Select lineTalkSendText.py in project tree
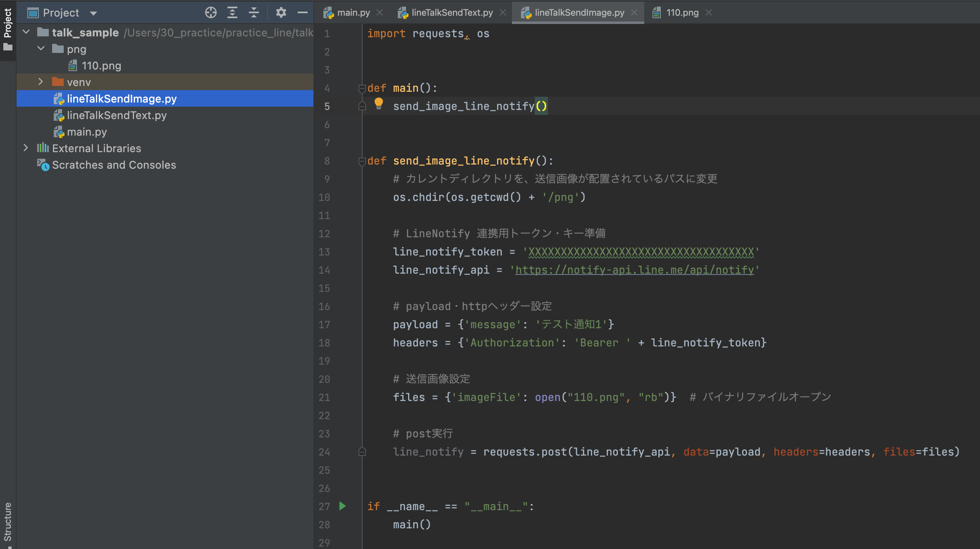Viewport: 980px width, 549px height. 117,115
